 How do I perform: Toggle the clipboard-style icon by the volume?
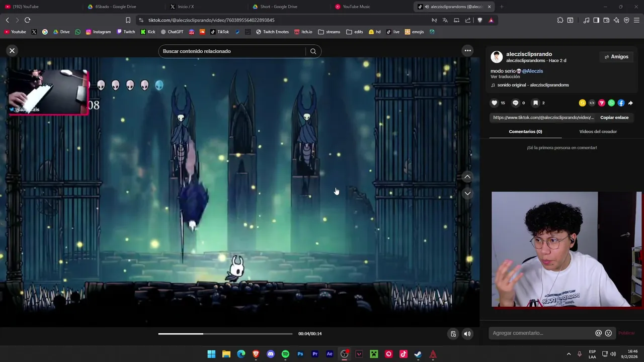[453, 334]
